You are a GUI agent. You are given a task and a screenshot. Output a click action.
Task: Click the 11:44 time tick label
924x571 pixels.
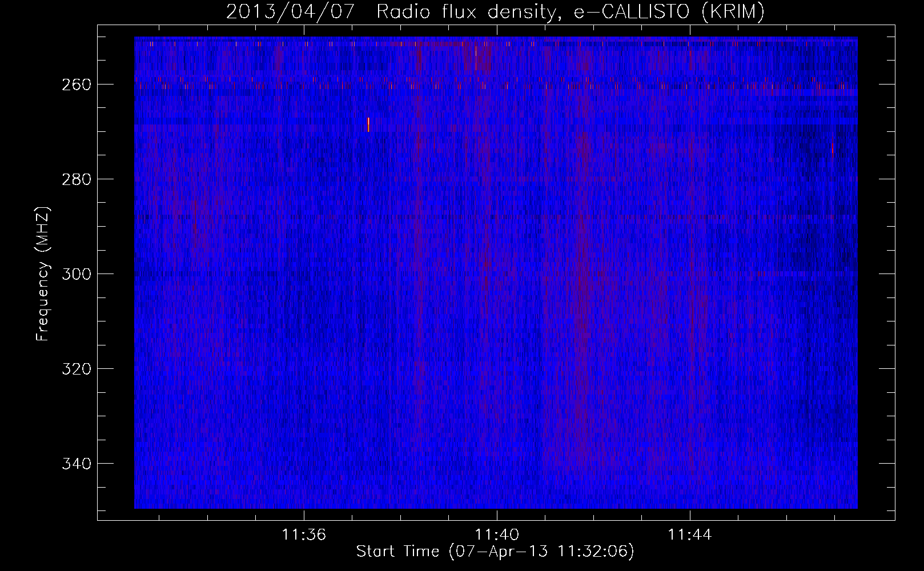click(x=690, y=534)
